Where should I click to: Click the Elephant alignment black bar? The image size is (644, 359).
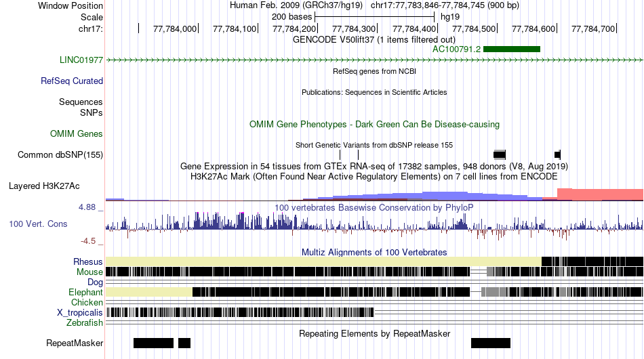pos(331,292)
